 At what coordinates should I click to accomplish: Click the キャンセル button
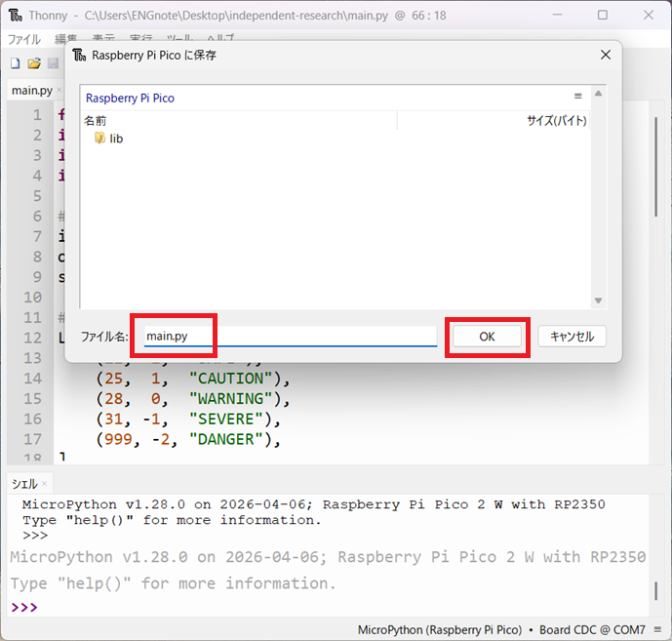(x=572, y=337)
